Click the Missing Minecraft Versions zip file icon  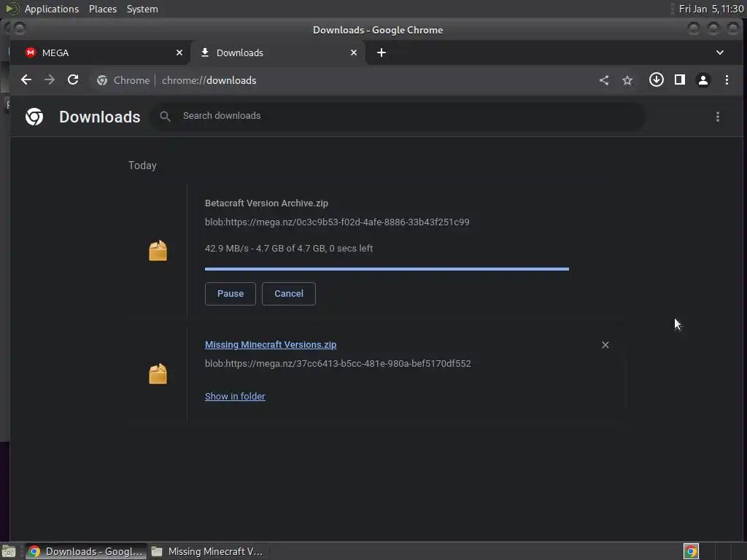click(x=158, y=374)
